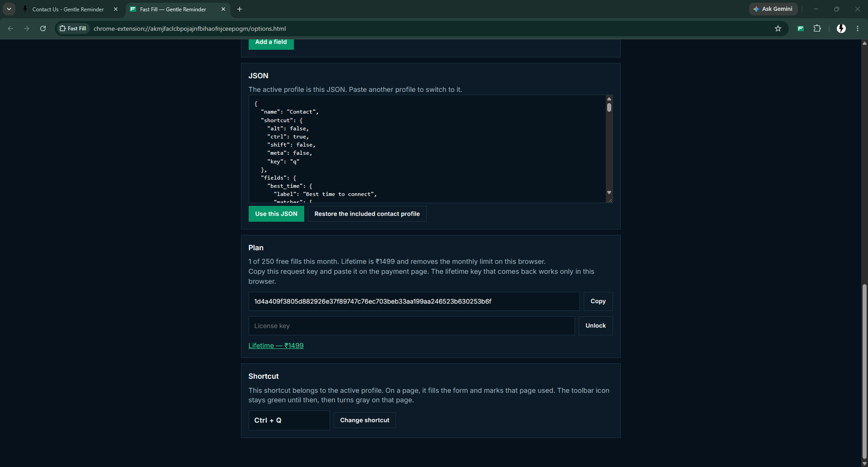Select the Fast Fill — Gentle Reminder tab
Viewport: 868px width, 467px height.
tap(178, 9)
